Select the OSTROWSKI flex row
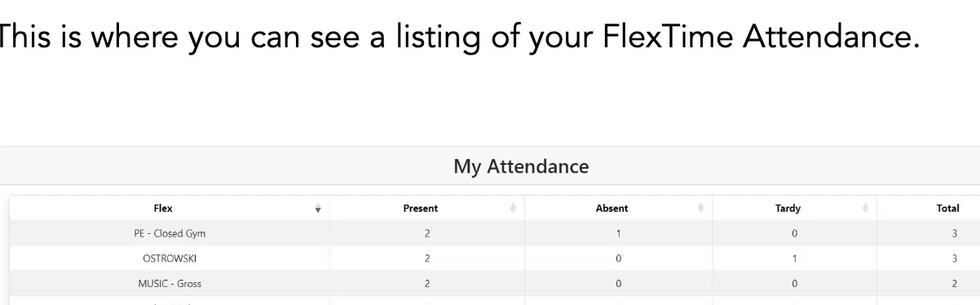Image resolution: width=980 pixels, height=305 pixels. pyautogui.click(x=495, y=259)
